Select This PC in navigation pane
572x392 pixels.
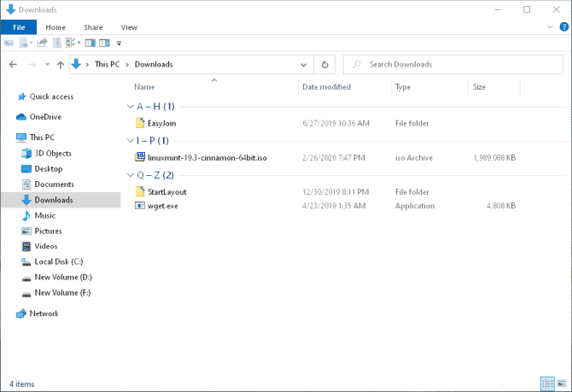pyautogui.click(x=42, y=137)
